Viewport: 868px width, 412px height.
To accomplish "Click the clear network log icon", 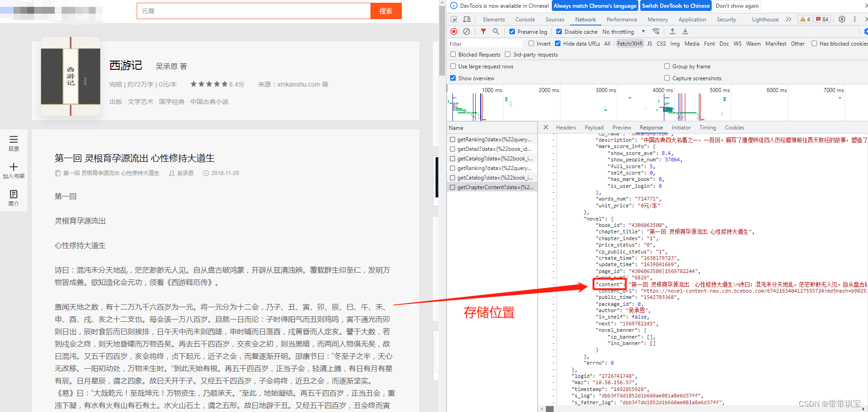I will pyautogui.click(x=467, y=31).
